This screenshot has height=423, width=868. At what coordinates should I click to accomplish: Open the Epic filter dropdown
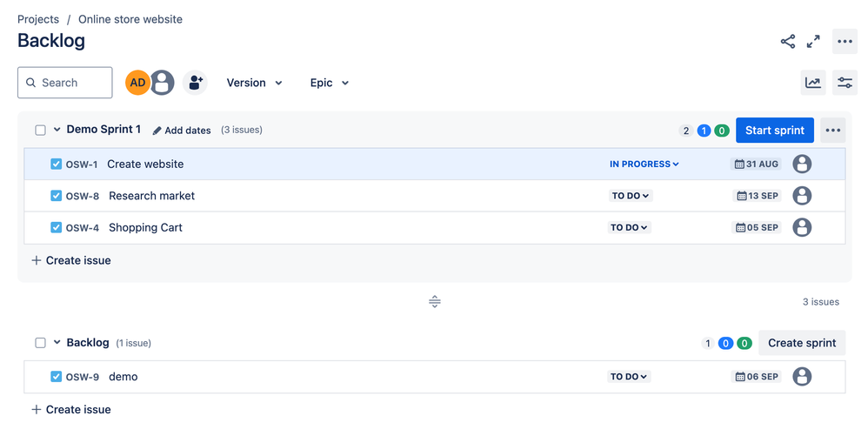(x=330, y=83)
